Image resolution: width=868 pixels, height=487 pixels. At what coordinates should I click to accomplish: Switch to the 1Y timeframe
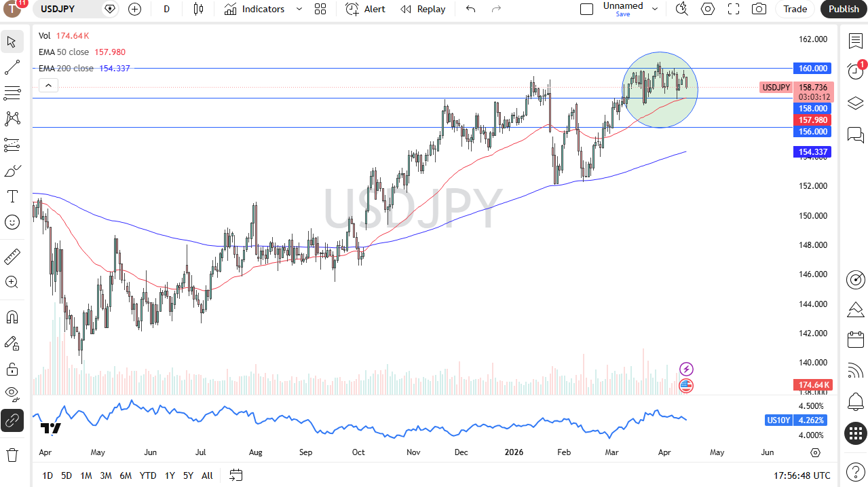pos(169,475)
